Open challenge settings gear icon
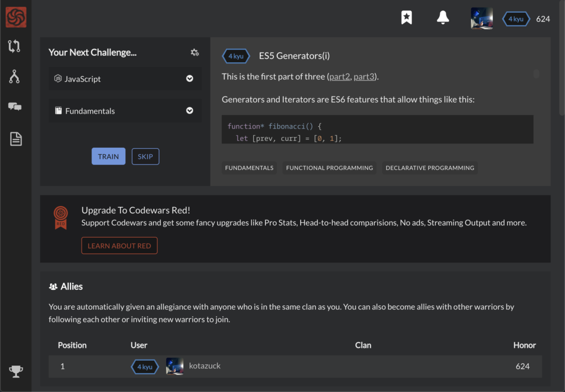The image size is (565, 392). pyautogui.click(x=195, y=52)
